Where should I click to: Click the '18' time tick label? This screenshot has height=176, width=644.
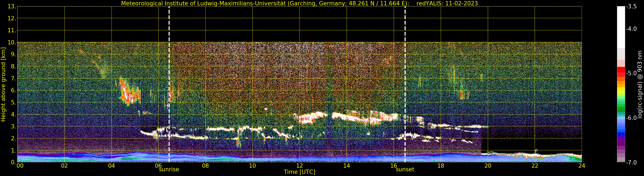point(441,166)
